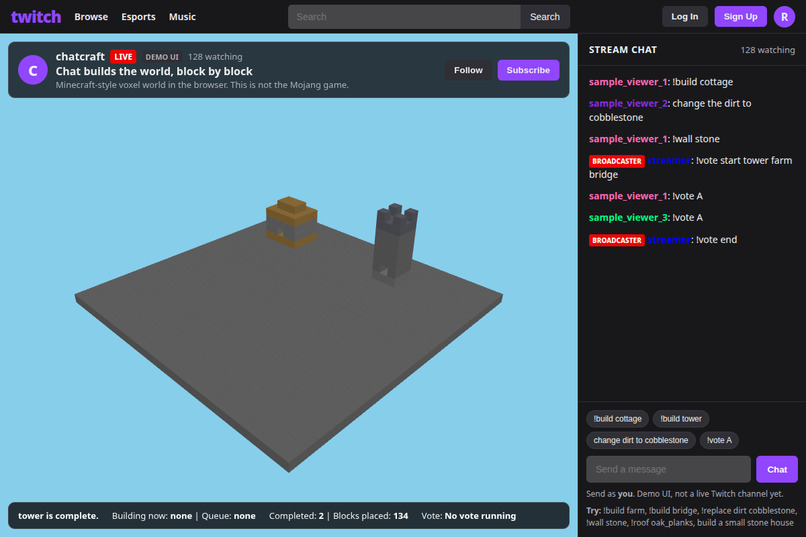The height and width of the screenshot is (537, 806).
Task: Click streamer username on vote start message
Action: [669, 161]
